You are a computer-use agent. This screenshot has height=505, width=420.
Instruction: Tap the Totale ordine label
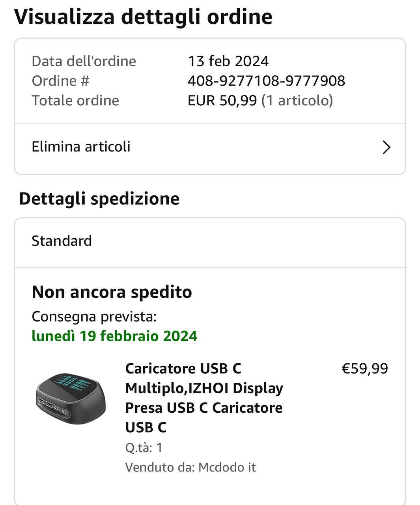click(x=75, y=101)
